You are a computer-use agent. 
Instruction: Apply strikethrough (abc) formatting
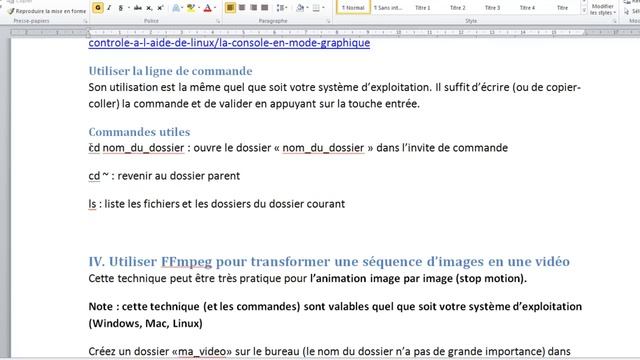coord(138,8)
